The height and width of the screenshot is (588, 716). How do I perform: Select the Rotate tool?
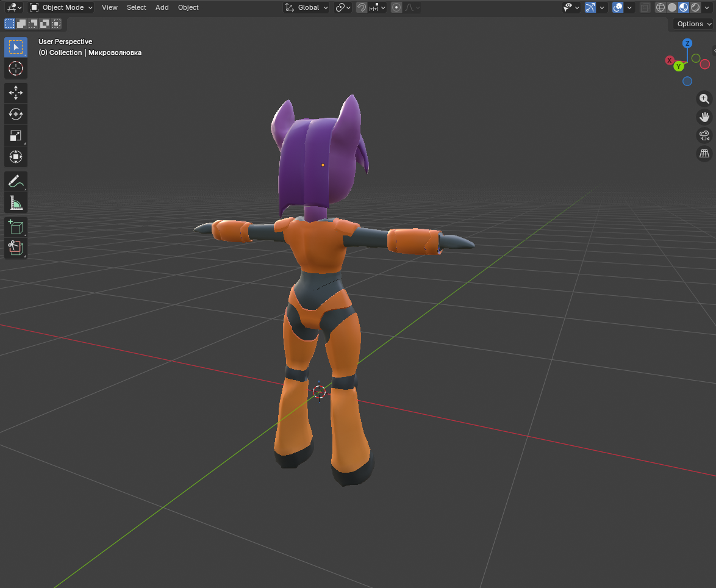(15, 114)
